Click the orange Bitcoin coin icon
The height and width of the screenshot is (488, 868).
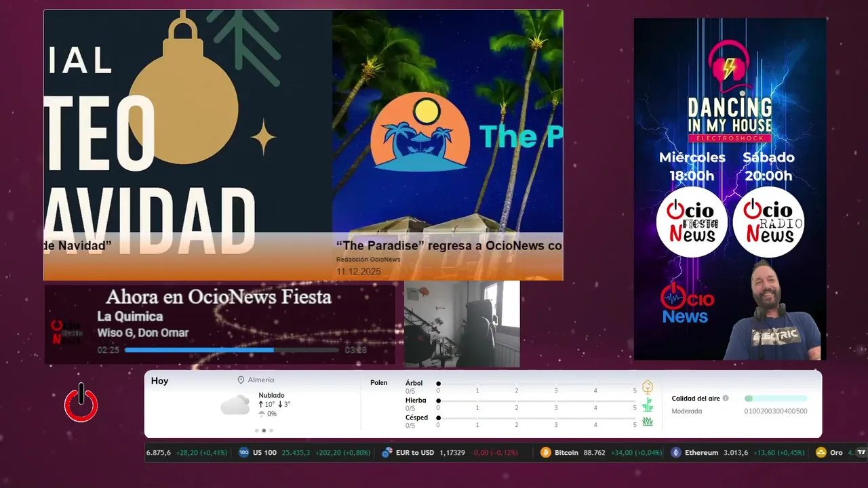tap(546, 453)
